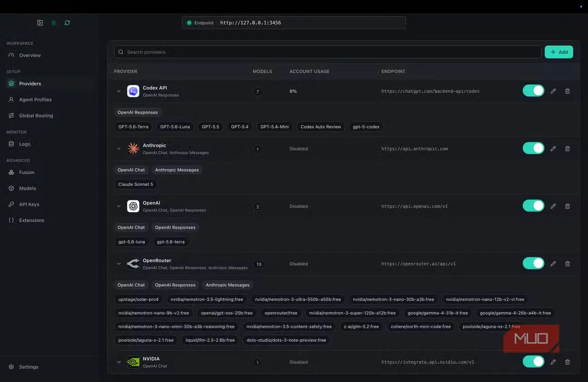Delete the OpenAI provider via trash icon
The width and height of the screenshot is (588, 382).
pos(568,206)
